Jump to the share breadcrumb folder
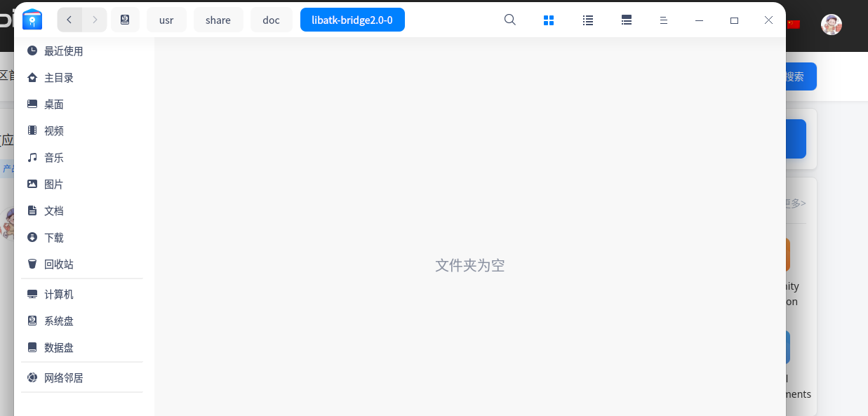 (218, 20)
